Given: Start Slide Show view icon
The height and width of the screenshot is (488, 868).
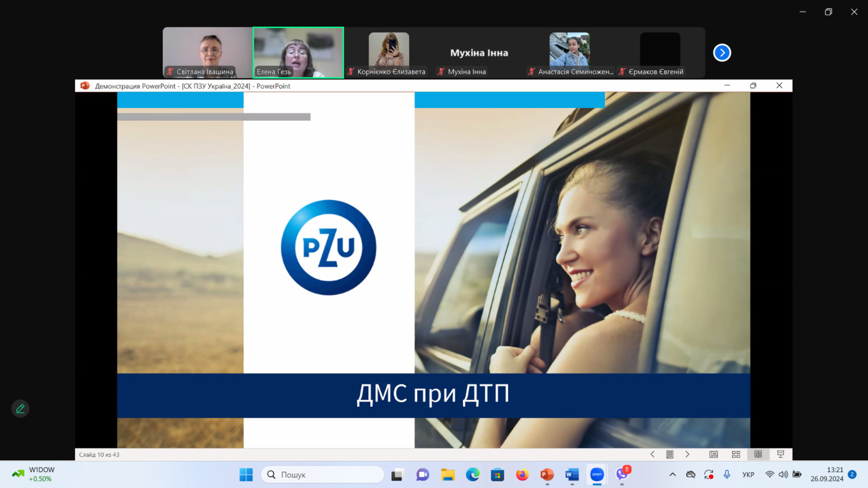Looking at the screenshot, I should coord(780,454).
